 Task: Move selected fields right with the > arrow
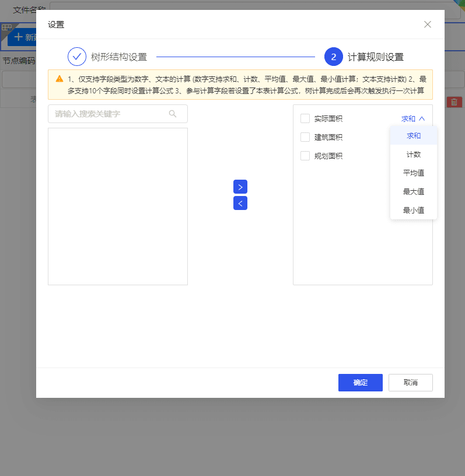pyautogui.click(x=240, y=187)
